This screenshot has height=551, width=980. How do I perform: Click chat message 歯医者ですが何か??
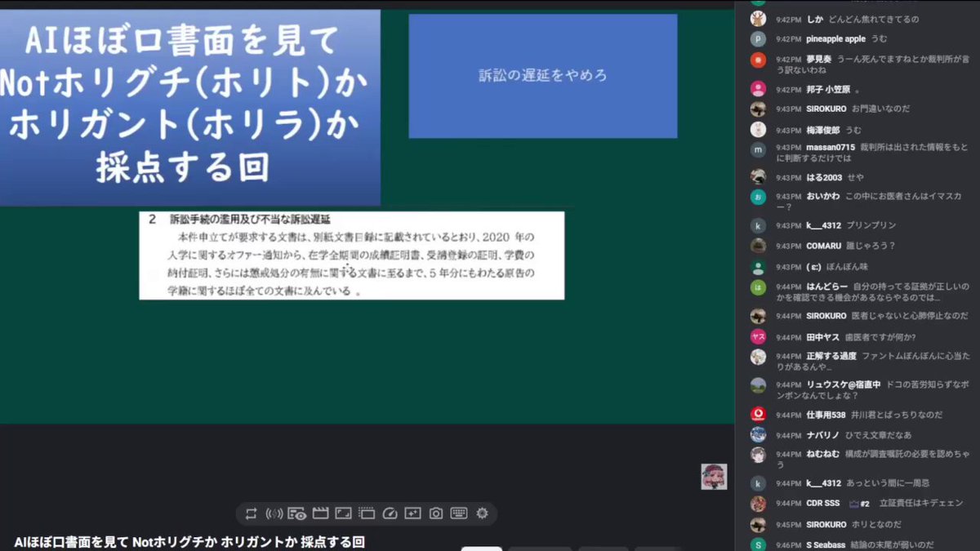(x=880, y=337)
